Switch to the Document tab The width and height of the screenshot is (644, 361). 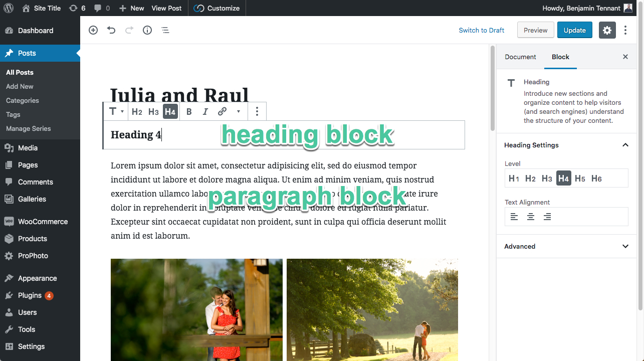click(520, 57)
